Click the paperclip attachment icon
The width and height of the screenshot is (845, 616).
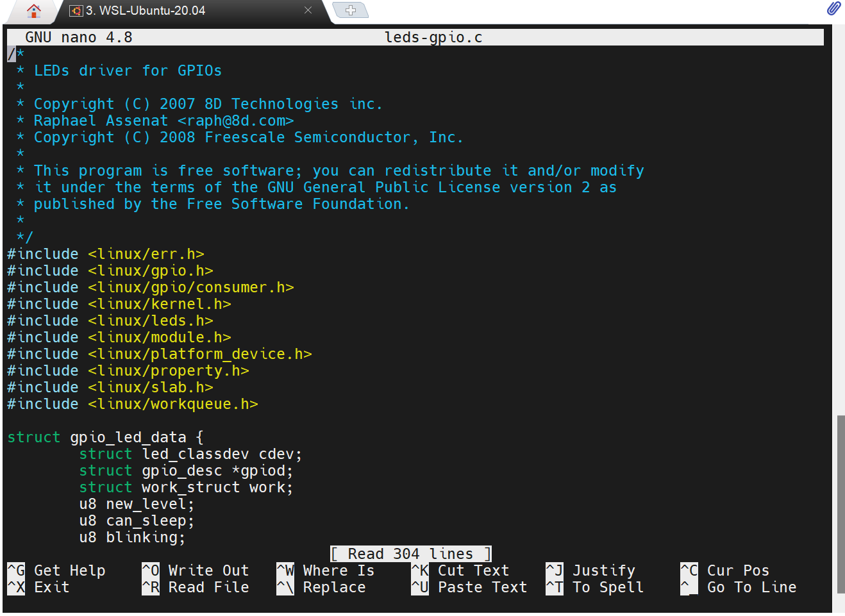click(x=834, y=8)
